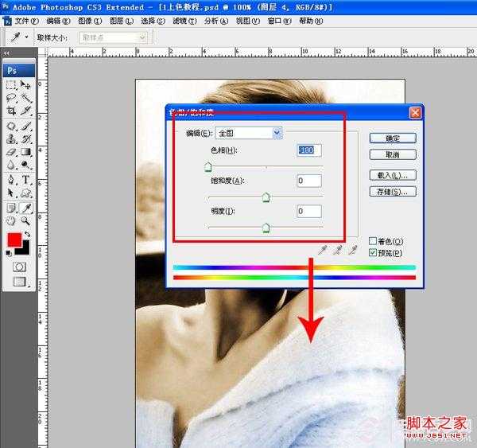Open the 窗口 menu
Image resolution: width=477 pixels, height=448 pixels.
coord(280,21)
